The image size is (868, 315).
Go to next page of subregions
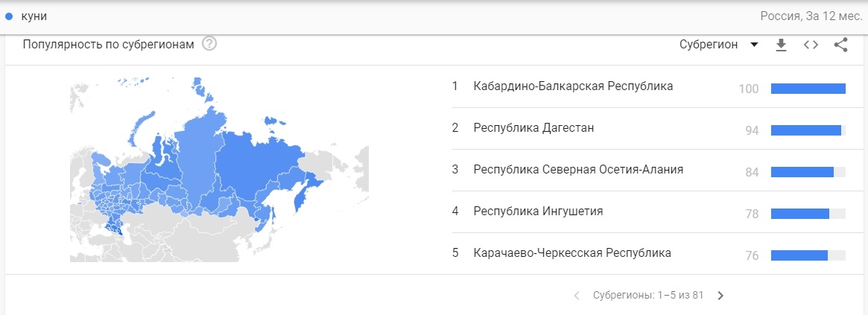tap(720, 296)
